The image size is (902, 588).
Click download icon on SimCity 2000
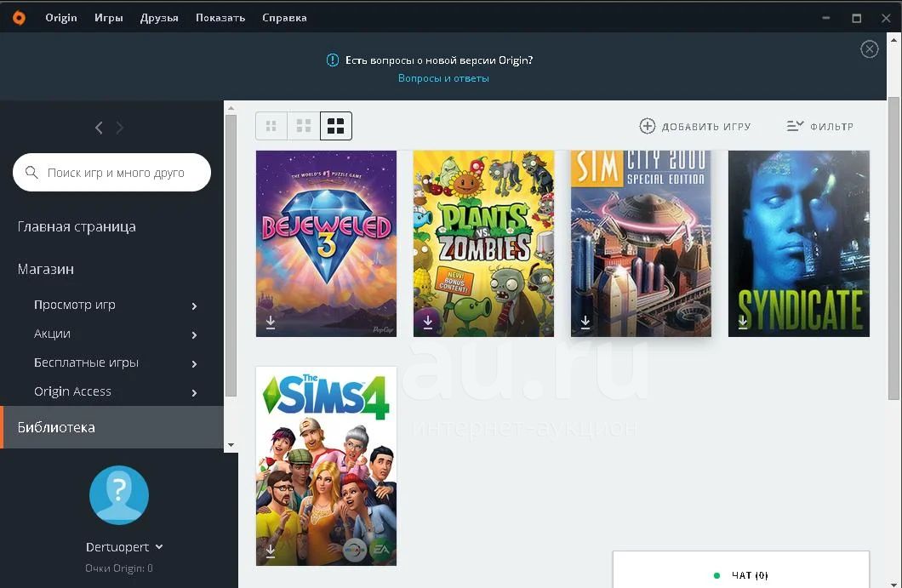[585, 323]
